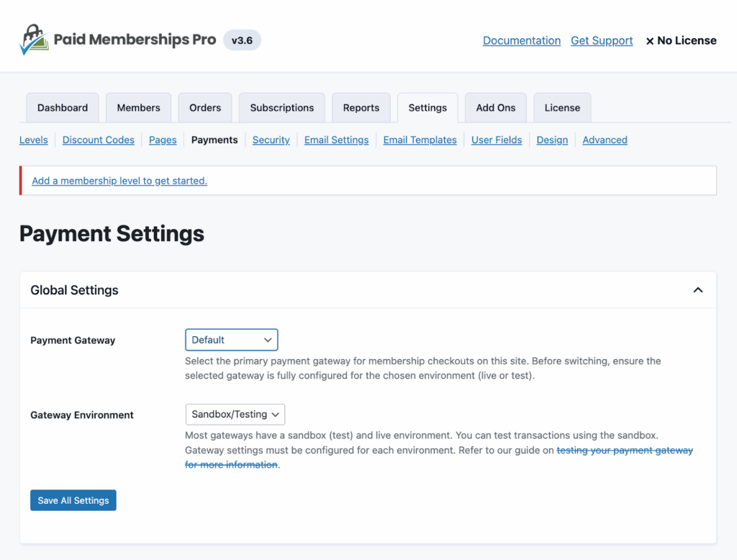Image resolution: width=737 pixels, height=560 pixels.
Task: Open the Payment Gateway dropdown
Action: (x=231, y=339)
